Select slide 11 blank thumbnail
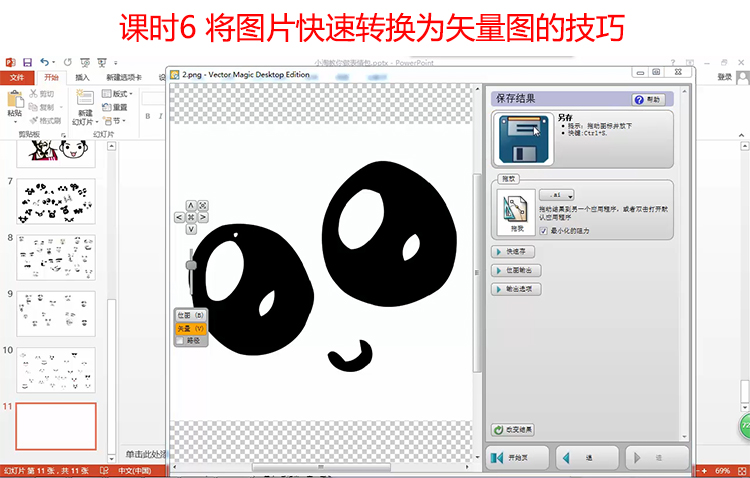 point(56,426)
